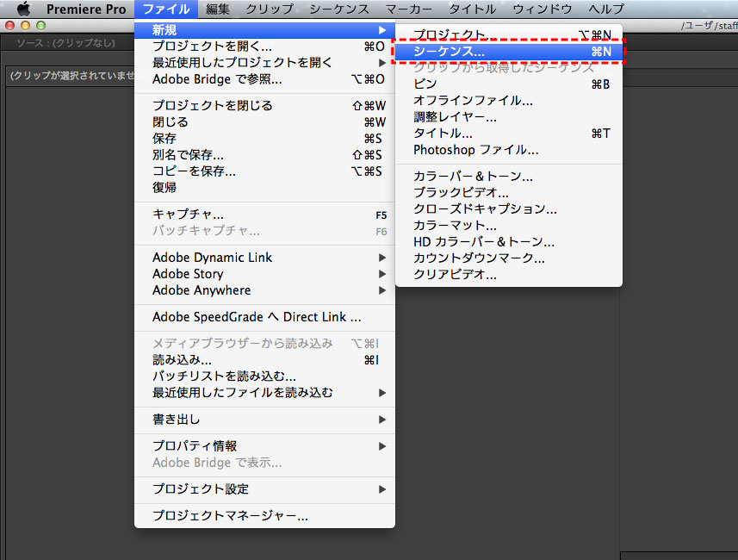
Task: Expand Adobe Dynamic Link submenu
Action: pos(264,258)
